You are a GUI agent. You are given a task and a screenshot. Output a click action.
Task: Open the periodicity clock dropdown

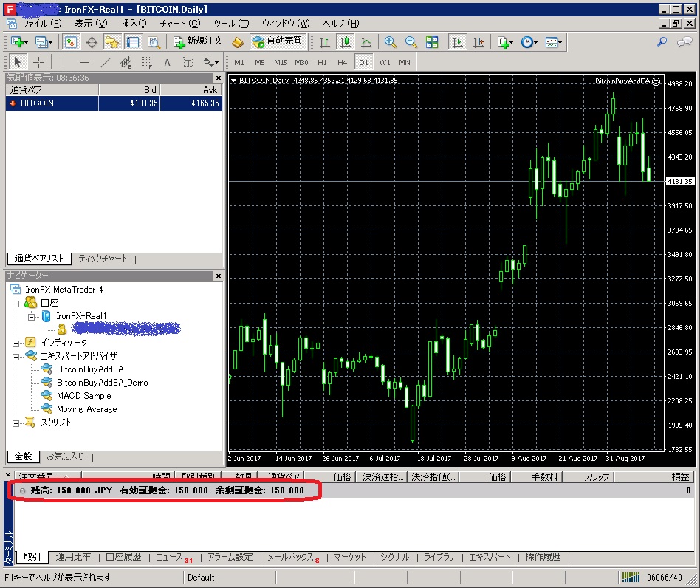click(529, 42)
